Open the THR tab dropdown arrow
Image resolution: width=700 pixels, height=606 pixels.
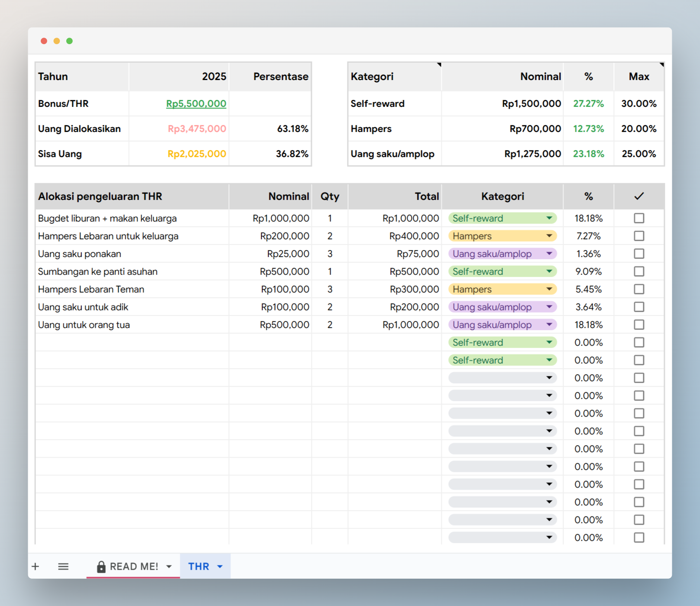220,567
